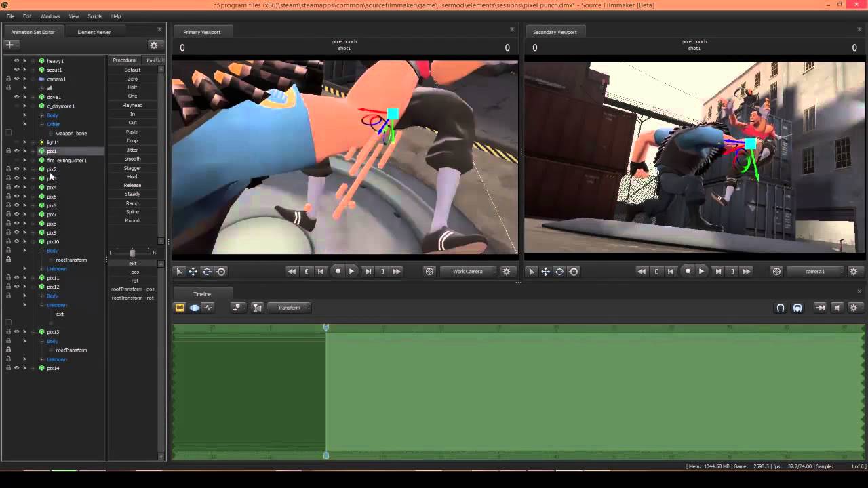Switch to the Element Viewer tab

pos(94,32)
